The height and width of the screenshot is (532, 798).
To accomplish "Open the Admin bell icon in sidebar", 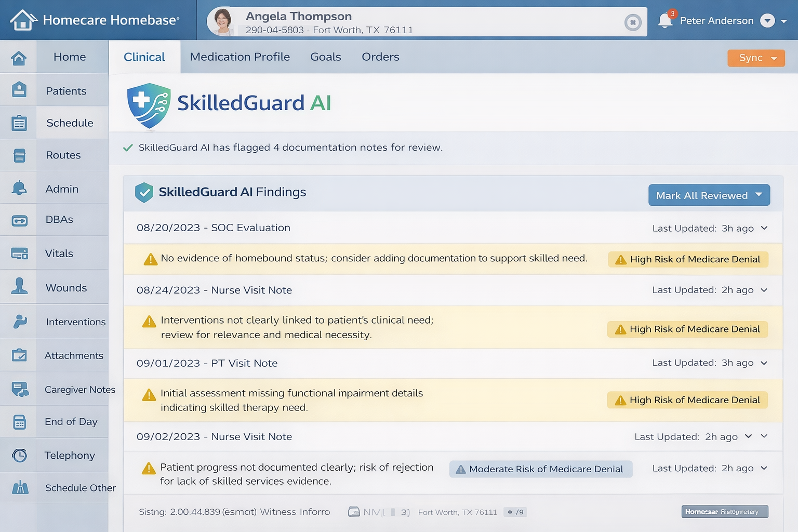I will pos(19,188).
